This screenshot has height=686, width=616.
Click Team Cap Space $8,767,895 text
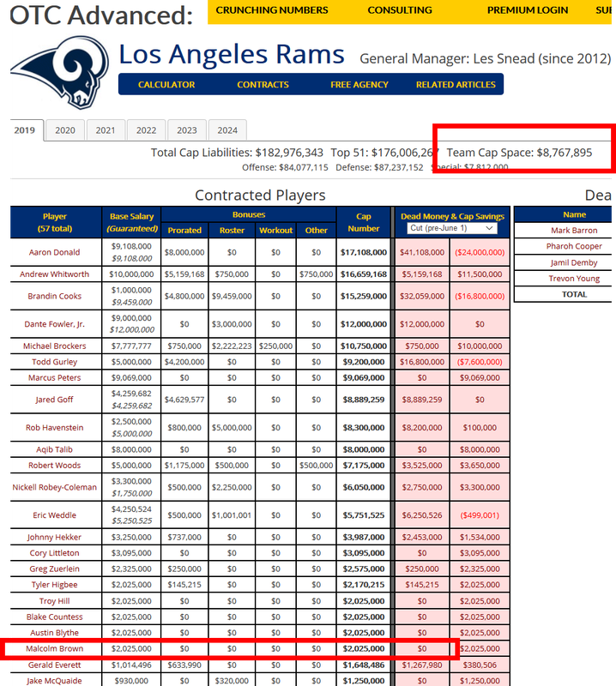coord(519,153)
